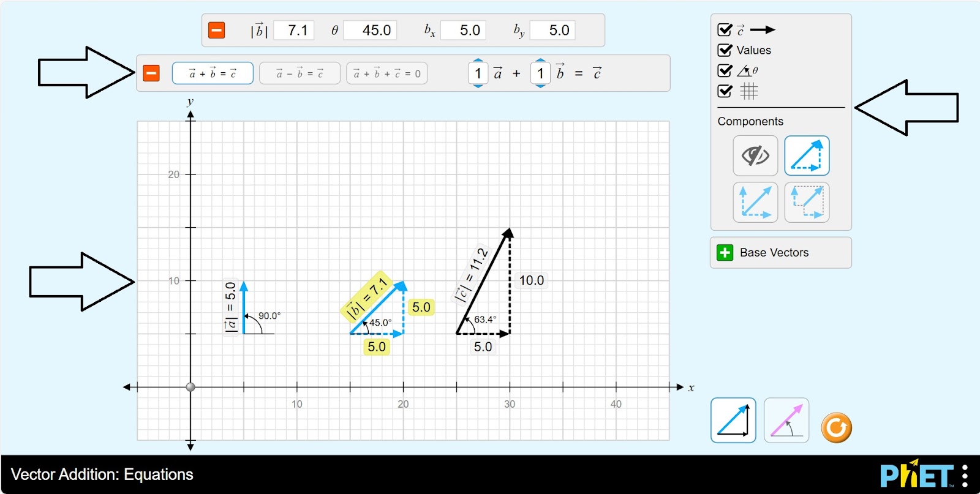The image size is (980, 494).
Task: Open the PhET options menu dots
Action: point(965,476)
